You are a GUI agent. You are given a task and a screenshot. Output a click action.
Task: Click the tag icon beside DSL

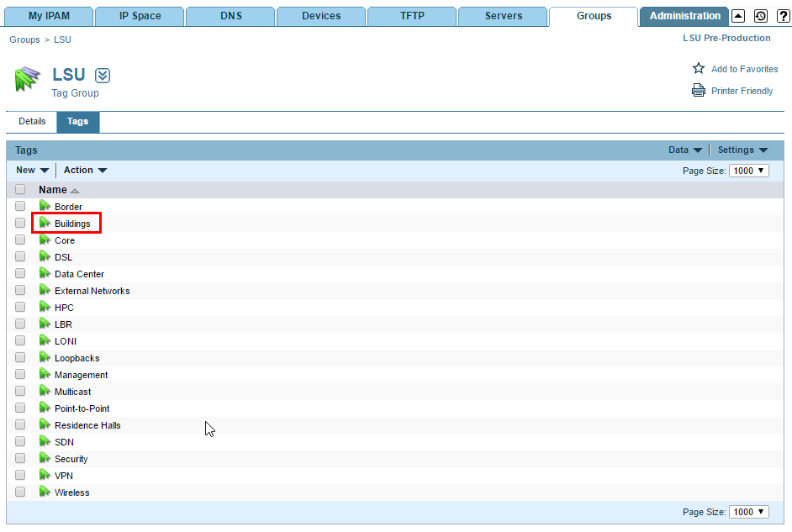coord(45,256)
